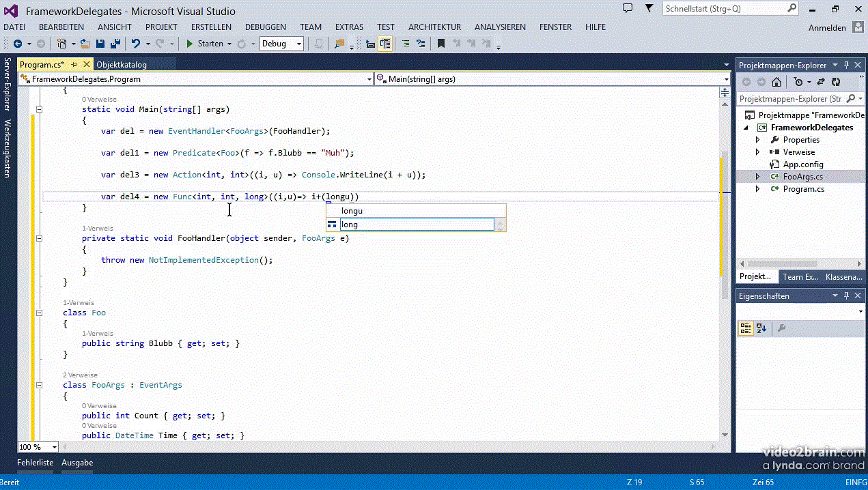This screenshot has width=868, height=490.
Task: Click the Open File folder icon
Action: 85,44
